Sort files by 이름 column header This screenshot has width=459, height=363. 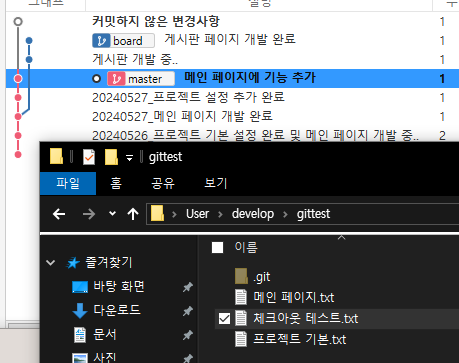click(x=246, y=248)
